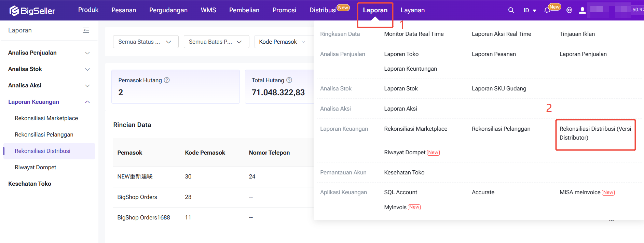644x243 pixels.
Task: Open the ID language selector
Action: (530, 10)
